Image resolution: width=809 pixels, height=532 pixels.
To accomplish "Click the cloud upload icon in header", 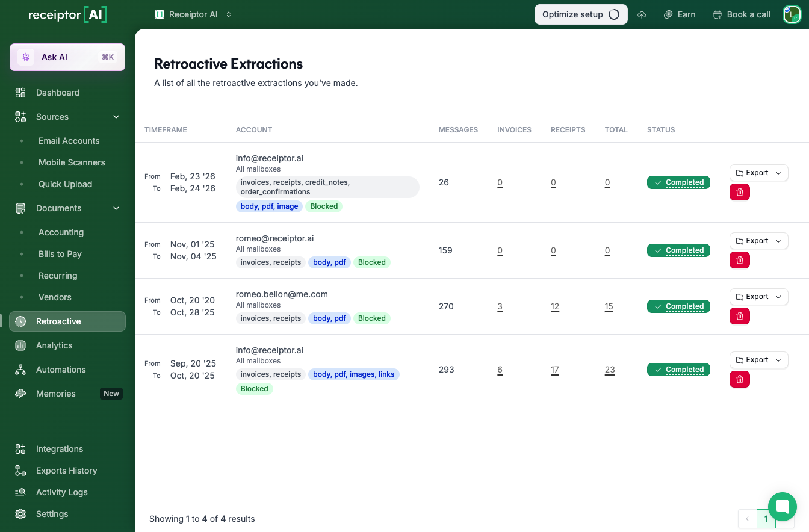I will (x=642, y=15).
